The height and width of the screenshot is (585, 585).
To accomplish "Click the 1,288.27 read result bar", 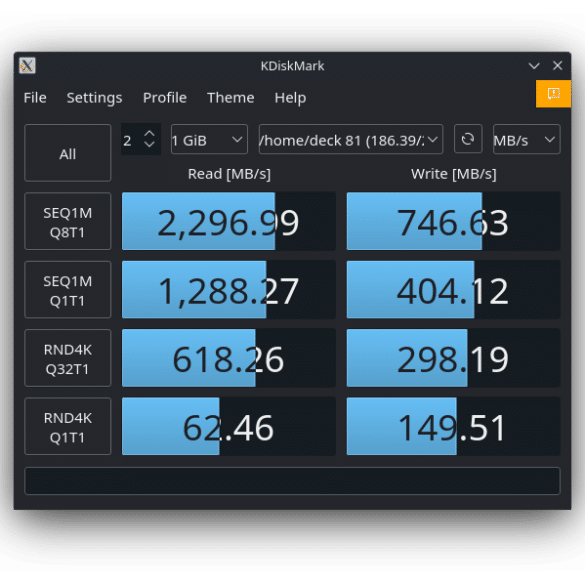I will tap(229, 290).
